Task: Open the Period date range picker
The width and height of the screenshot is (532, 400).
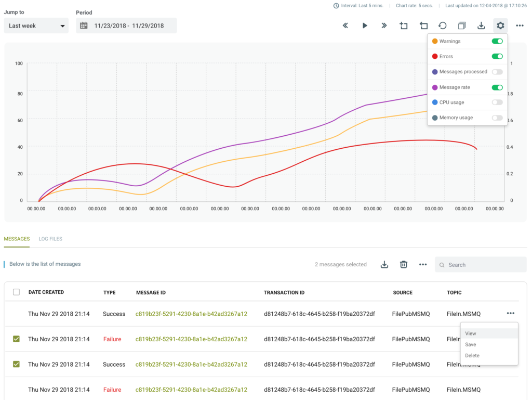Action: click(126, 26)
